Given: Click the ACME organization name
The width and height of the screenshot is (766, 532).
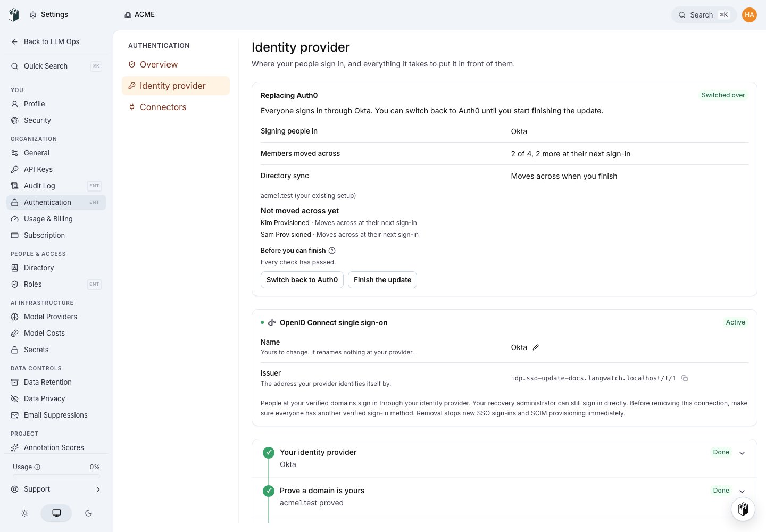Looking at the screenshot, I should 145,15.
